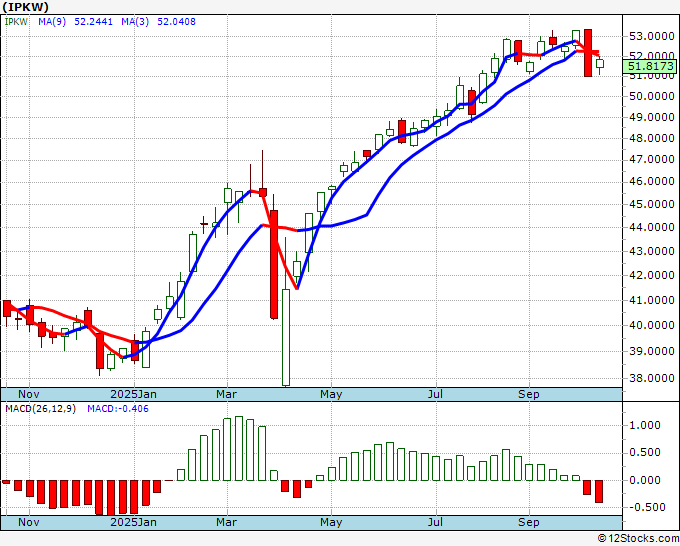Viewport: 680px width, 546px height.
Task: Click the current price tag 51.8173
Action: point(651,66)
